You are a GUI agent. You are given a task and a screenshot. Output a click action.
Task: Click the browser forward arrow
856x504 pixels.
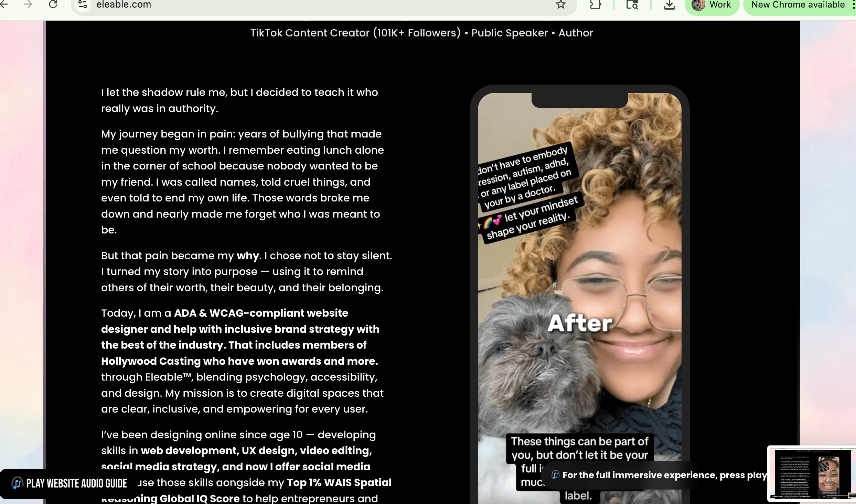(28, 4)
